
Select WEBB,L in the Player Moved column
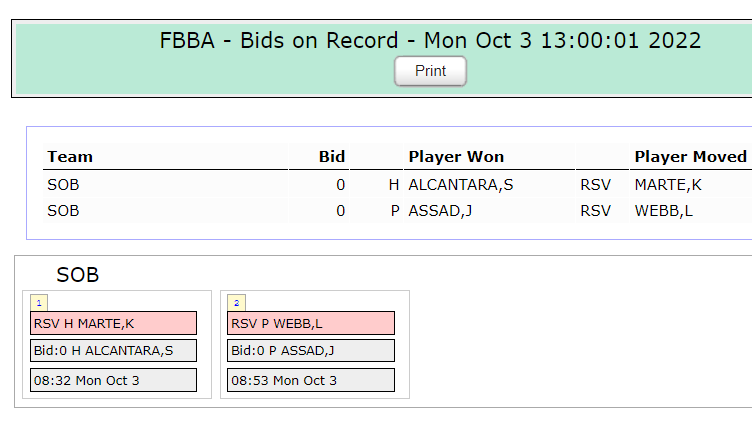[x=663, y=211]
